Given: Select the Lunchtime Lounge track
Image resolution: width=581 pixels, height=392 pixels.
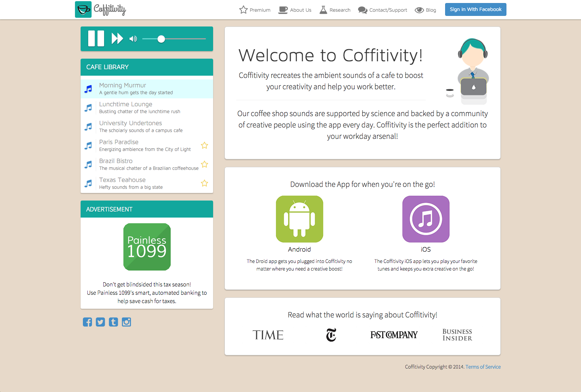Looking at the screenshot, I should pyautogui.click(x=147, y=108).
